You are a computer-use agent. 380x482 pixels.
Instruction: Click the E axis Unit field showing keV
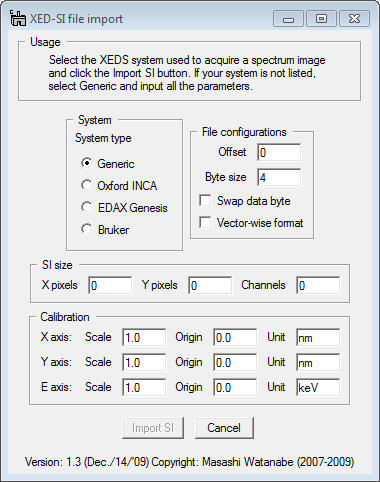(318, 387)
